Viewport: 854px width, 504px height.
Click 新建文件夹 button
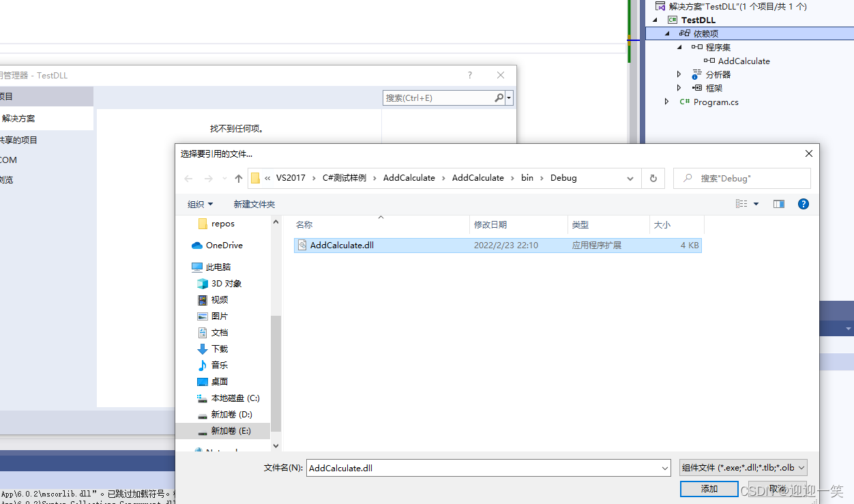click(x=254, y=204)
